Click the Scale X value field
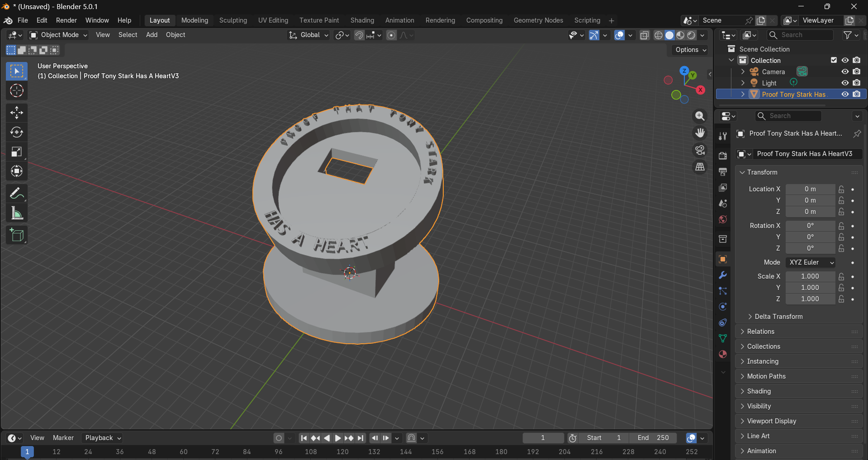 810,276
